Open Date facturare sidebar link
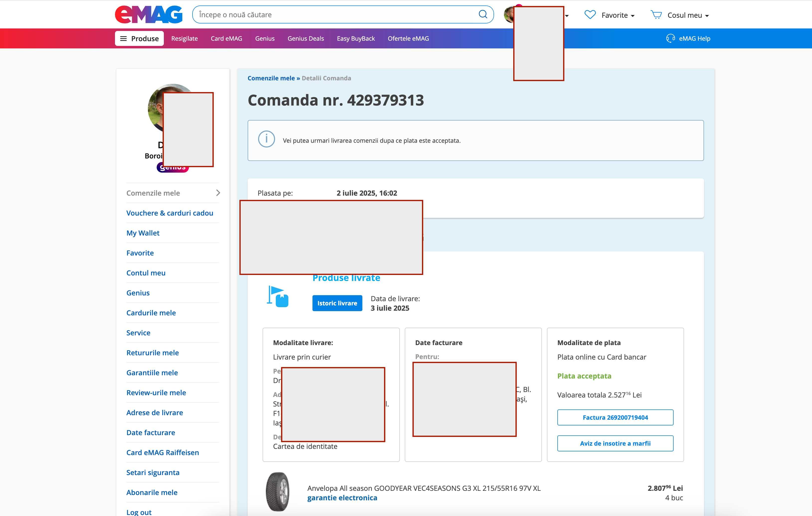The height and width of the screenshot is (516, 812). (151, 432)
